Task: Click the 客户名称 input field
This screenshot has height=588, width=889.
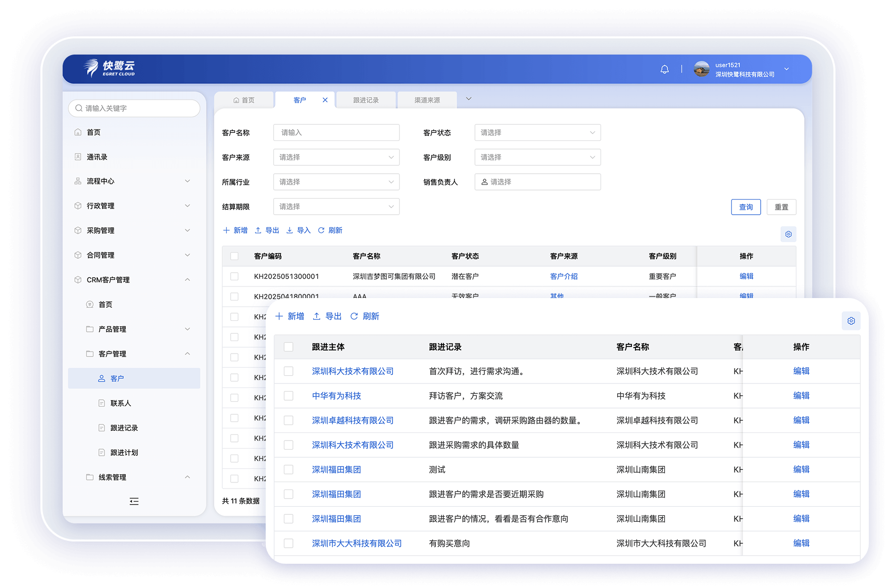Action: [336, 132]
